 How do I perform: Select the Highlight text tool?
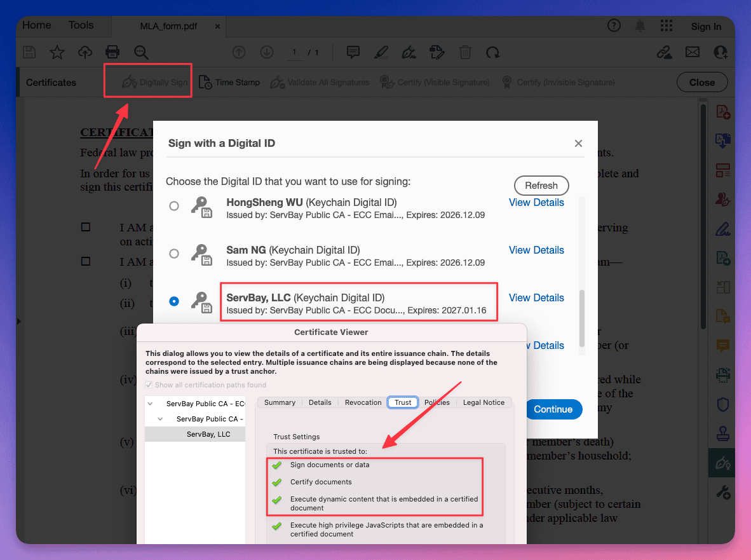click(x=381, y=52)
